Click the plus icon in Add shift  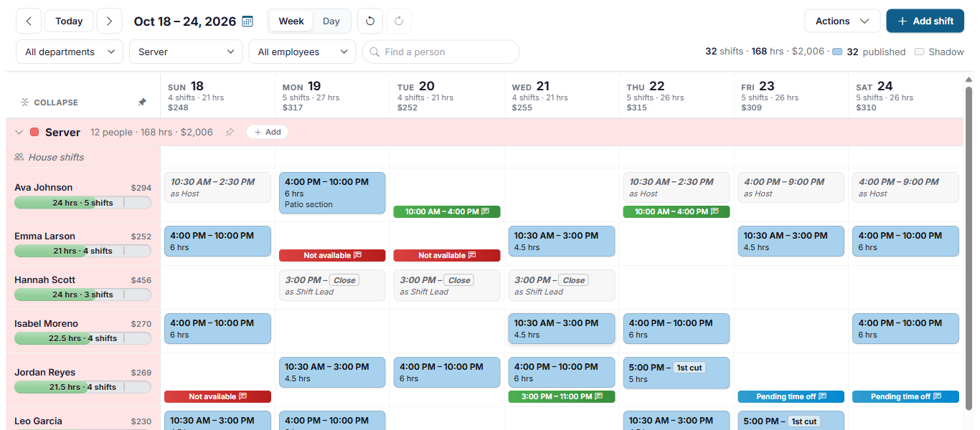pyautogui.click(x=903, y=21)
